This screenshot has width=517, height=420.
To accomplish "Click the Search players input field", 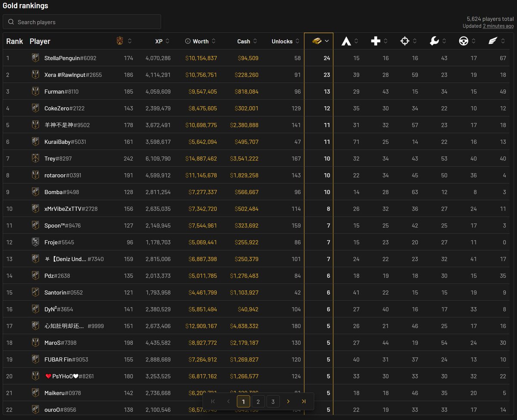I will 82,22.
